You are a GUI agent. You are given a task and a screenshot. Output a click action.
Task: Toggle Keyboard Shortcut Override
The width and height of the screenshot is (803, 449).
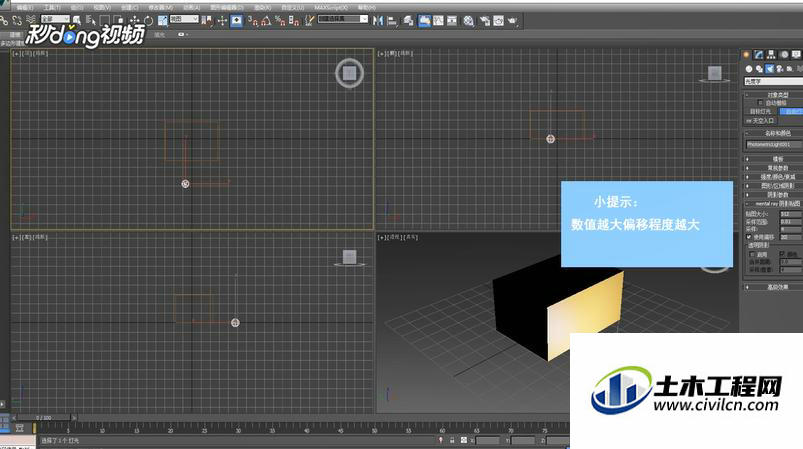pos(236,20)
